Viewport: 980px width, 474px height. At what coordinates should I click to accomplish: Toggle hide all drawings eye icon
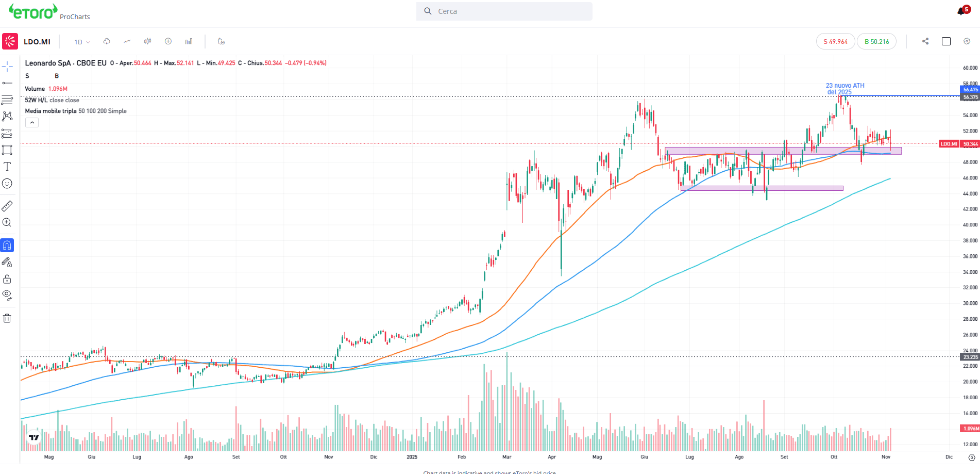pos(7,295)
